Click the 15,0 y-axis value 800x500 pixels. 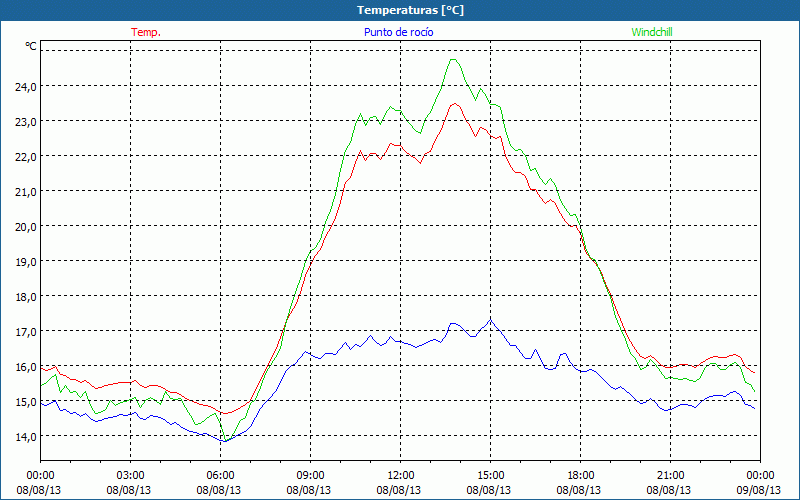tap(26, 402)
